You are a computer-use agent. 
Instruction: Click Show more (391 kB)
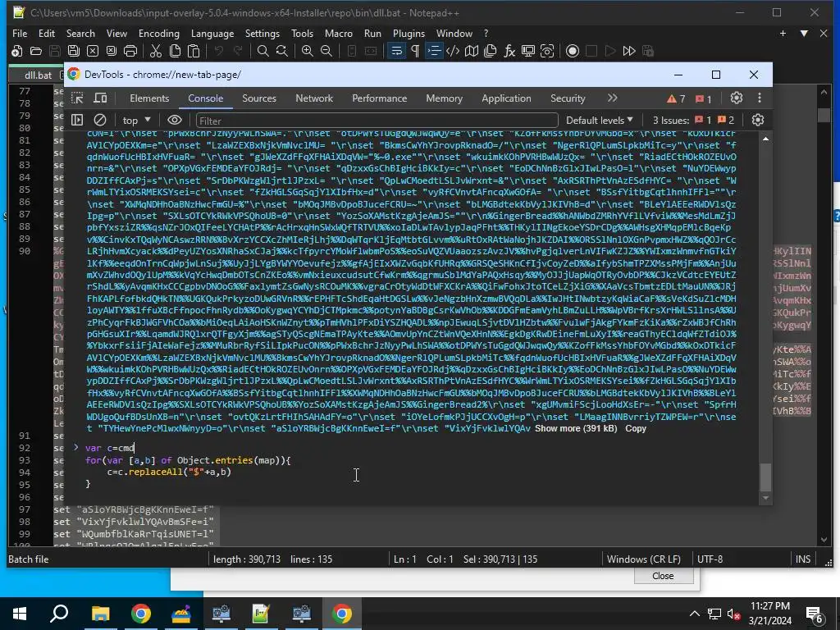[x=576, y=428]
